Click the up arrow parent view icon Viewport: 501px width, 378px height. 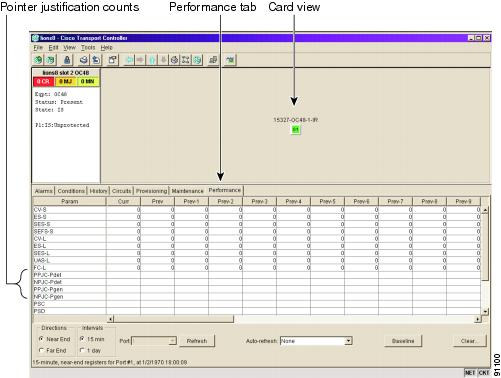coord(152,60)
